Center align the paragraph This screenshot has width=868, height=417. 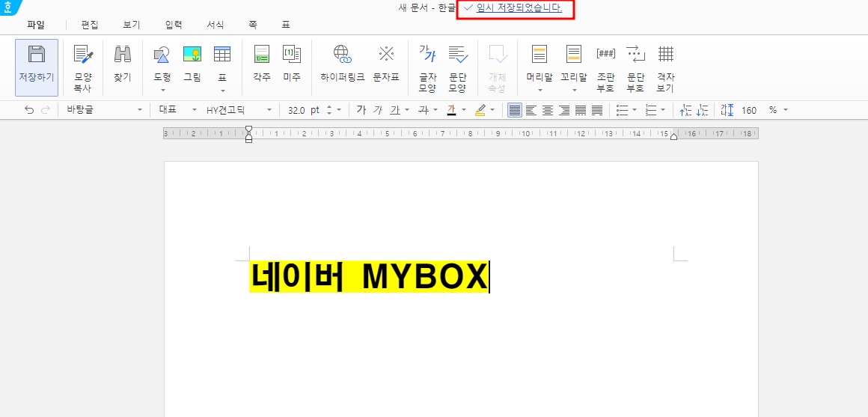click(x=548, y=110)
